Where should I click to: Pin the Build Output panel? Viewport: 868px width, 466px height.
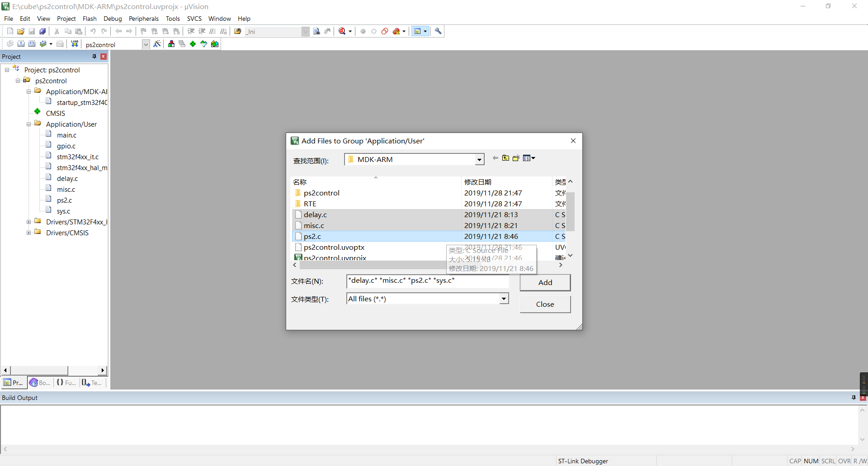(854, 398)
